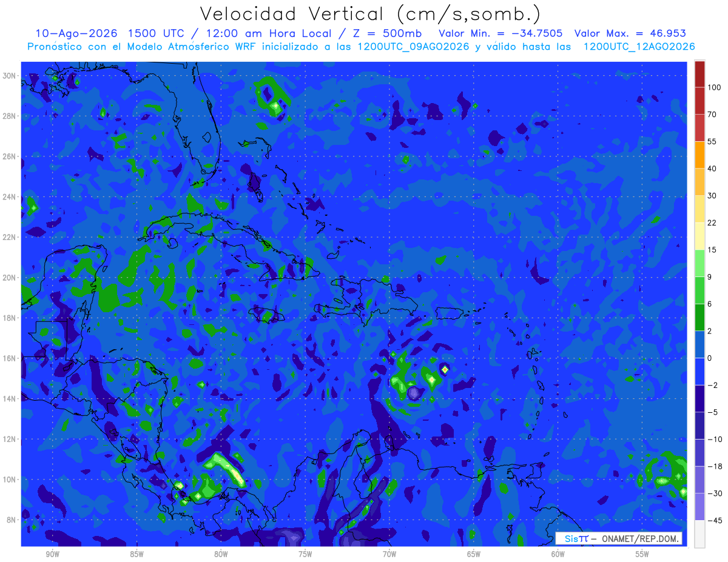Image resolution: width=728 pixels, height=562 pixels.
Task: Select the '1200UTC_12AGO2026' validity text
Action: click(638, 46)
